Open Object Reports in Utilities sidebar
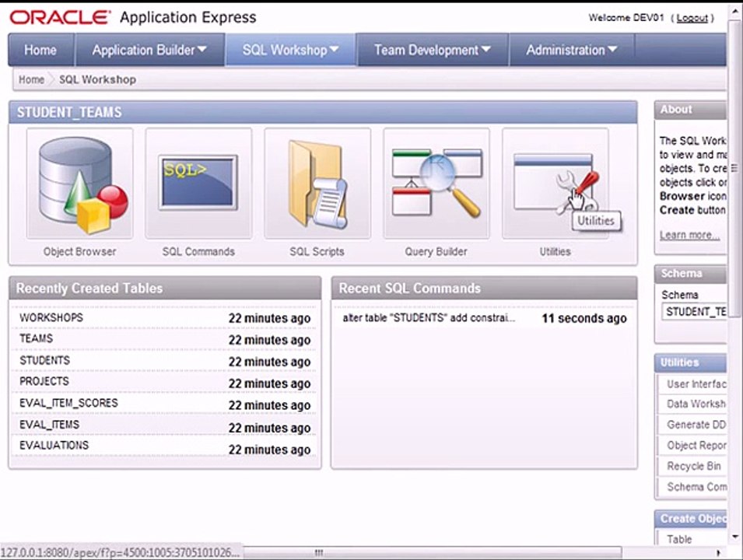 (x=696, y=446)
